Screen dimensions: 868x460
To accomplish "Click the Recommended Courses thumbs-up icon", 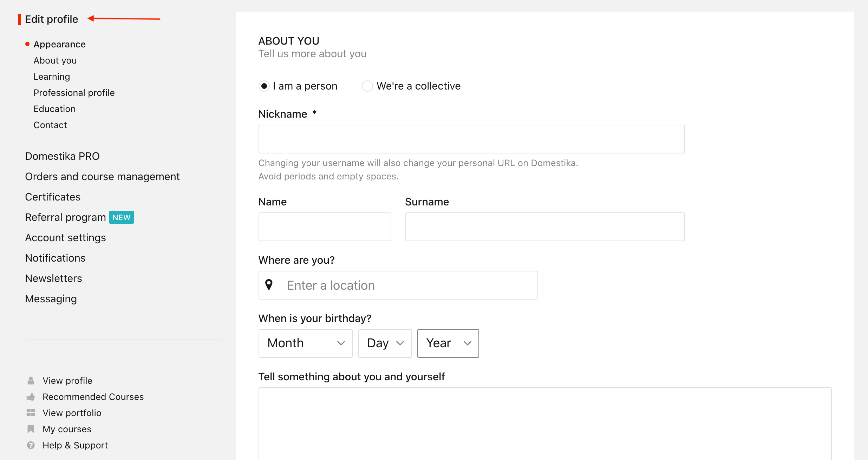I will [31, 397].
